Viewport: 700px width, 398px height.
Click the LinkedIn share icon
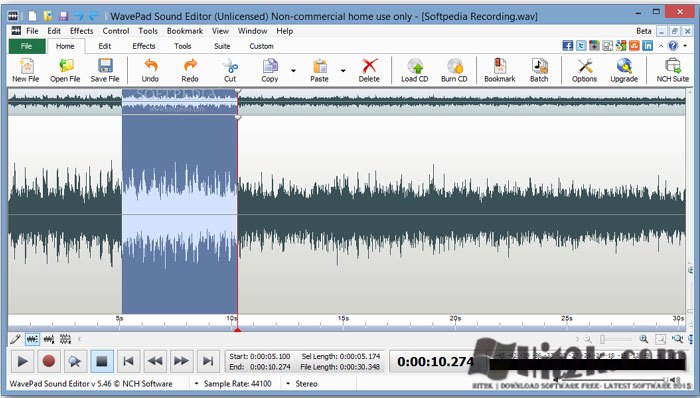point(648,46)
